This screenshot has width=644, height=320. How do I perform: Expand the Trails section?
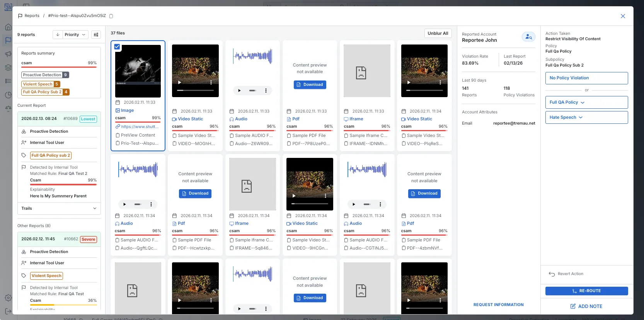pyautogui.click(x=59, y=209)
